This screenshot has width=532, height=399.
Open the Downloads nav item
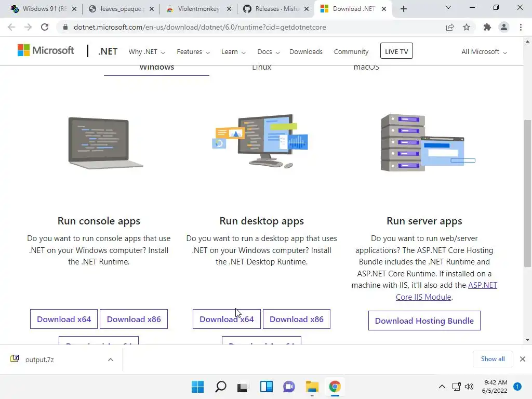coord(306,52)
